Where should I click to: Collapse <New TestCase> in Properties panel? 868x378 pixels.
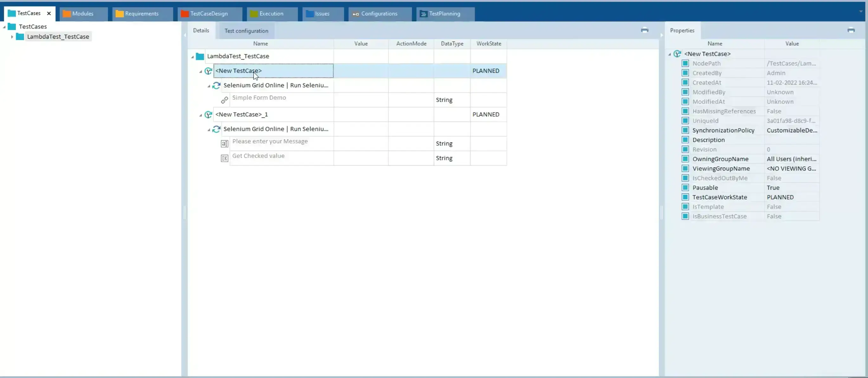(670, 54)
